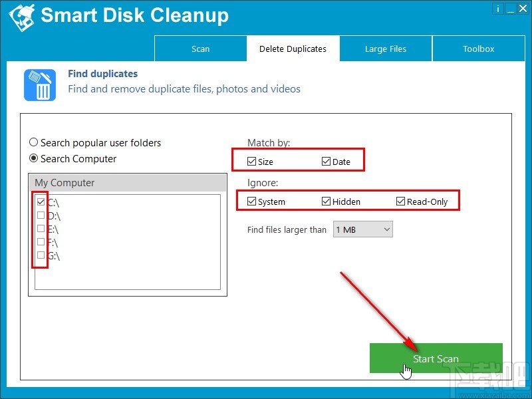Click the Find and remove duplicate files description

[x=184, y=89]
